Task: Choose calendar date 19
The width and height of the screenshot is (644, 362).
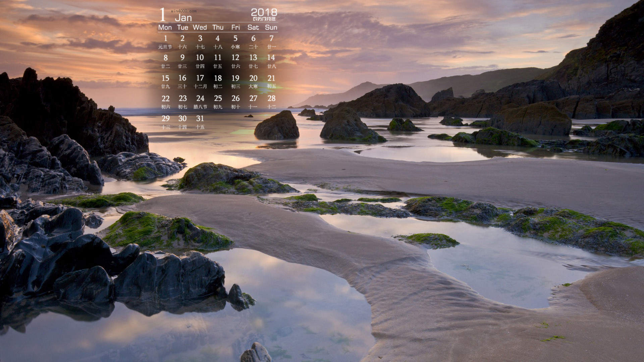Action: (235, 78)
